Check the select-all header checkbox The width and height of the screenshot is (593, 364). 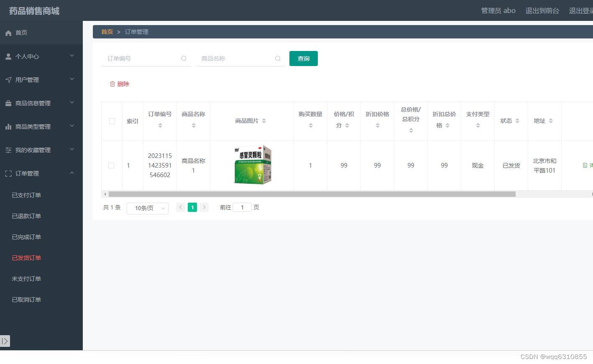[x=112, y=121]
